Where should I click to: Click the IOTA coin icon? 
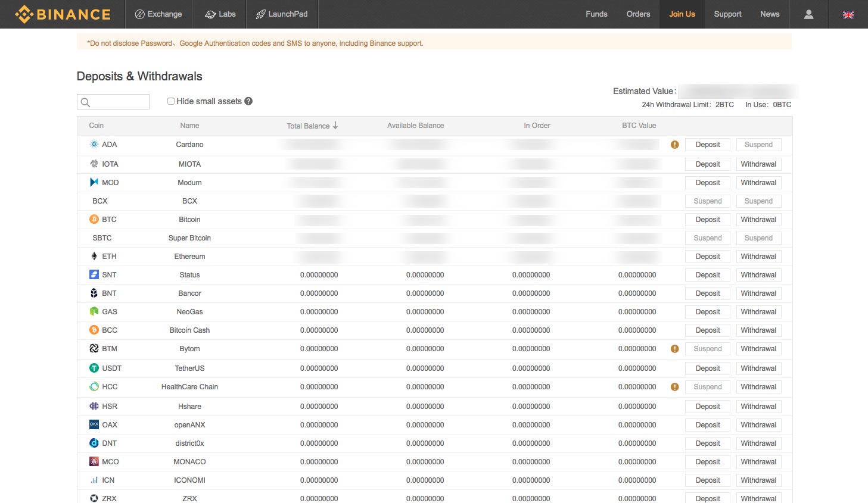[94, 164]
